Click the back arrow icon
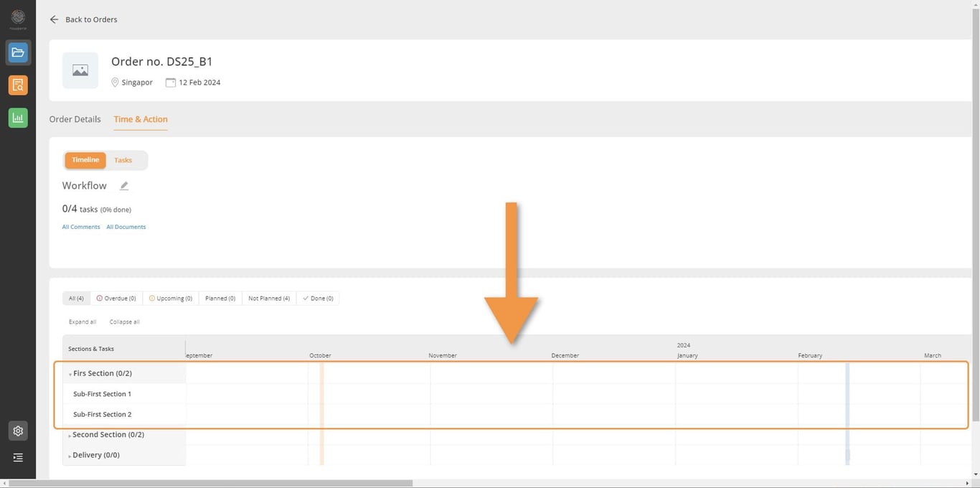Viewport: 980px width, 488px height. pos(54,19)
